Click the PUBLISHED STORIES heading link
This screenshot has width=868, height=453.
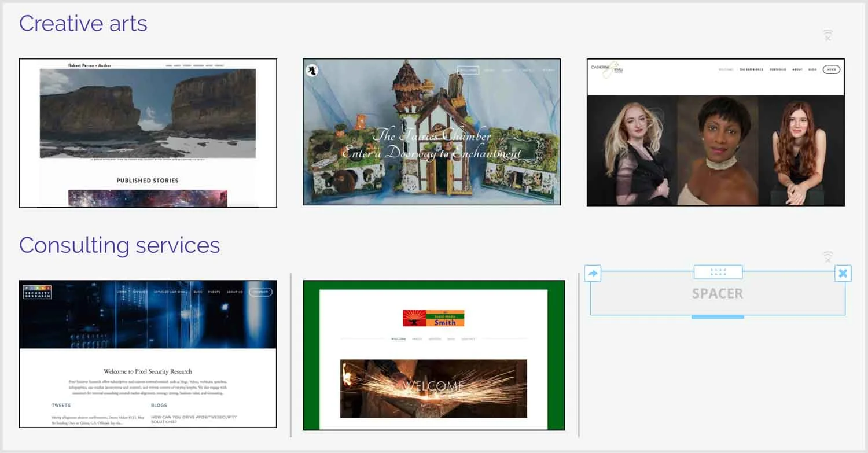pyautogui.click(x=148, y=180)
